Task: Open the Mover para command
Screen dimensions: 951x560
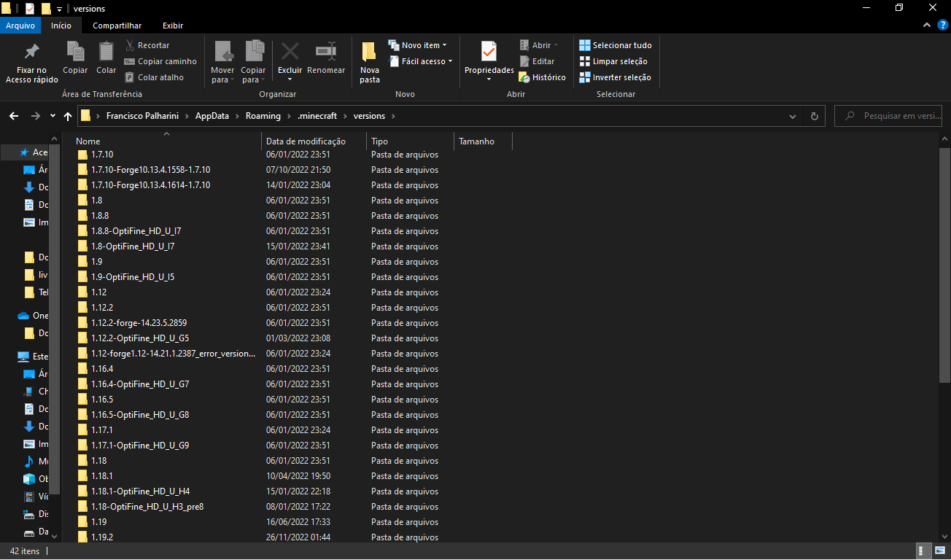Action: 222,63
